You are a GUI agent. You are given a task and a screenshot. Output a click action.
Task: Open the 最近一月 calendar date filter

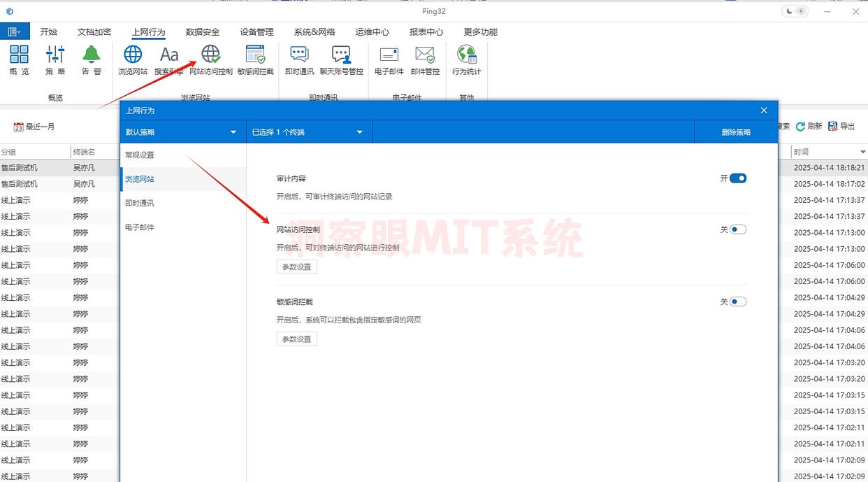(x=34, y=127)
